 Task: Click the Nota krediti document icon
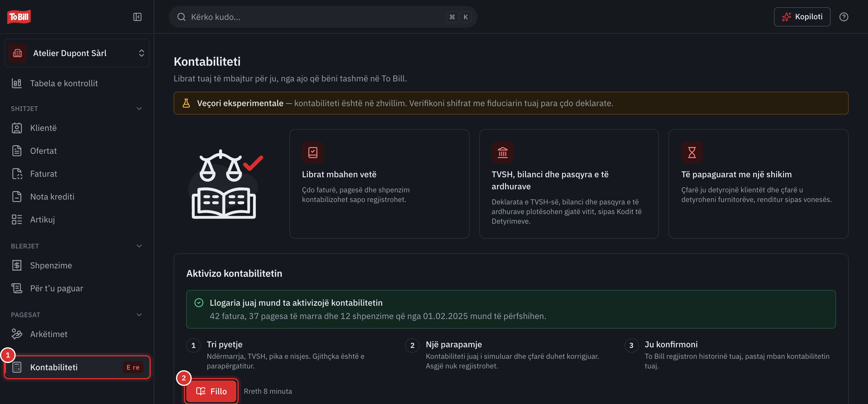tap(17, 197)
